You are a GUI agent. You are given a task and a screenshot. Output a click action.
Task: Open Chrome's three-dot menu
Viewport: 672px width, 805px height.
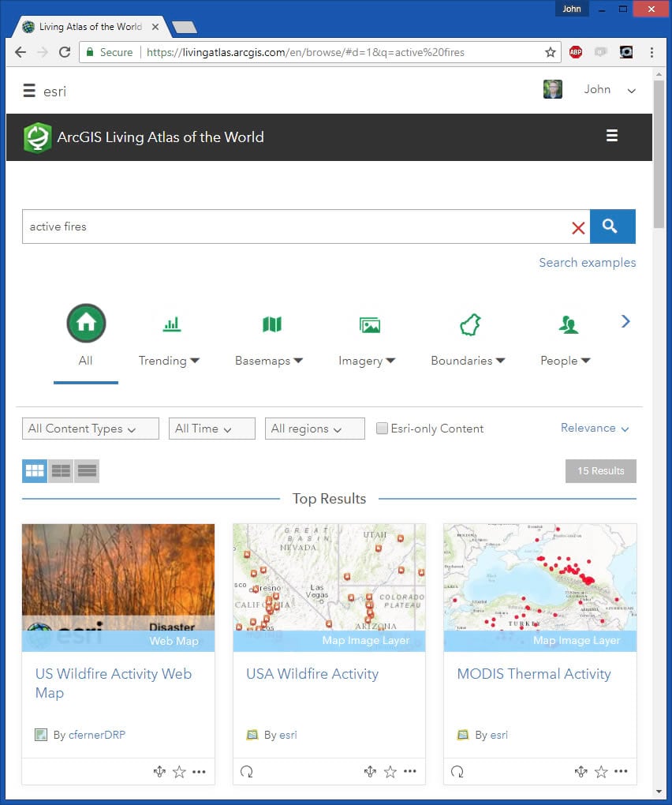click(651, 52)
